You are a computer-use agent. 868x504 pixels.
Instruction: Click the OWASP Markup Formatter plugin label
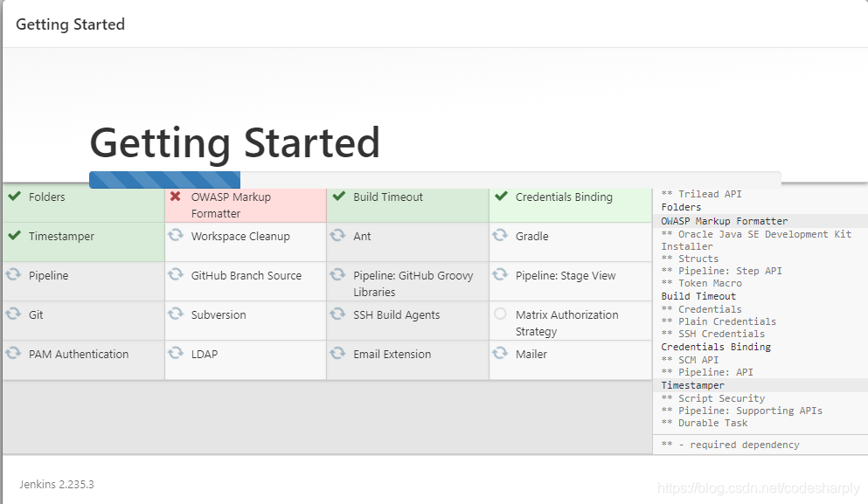[x=231, y=205]
